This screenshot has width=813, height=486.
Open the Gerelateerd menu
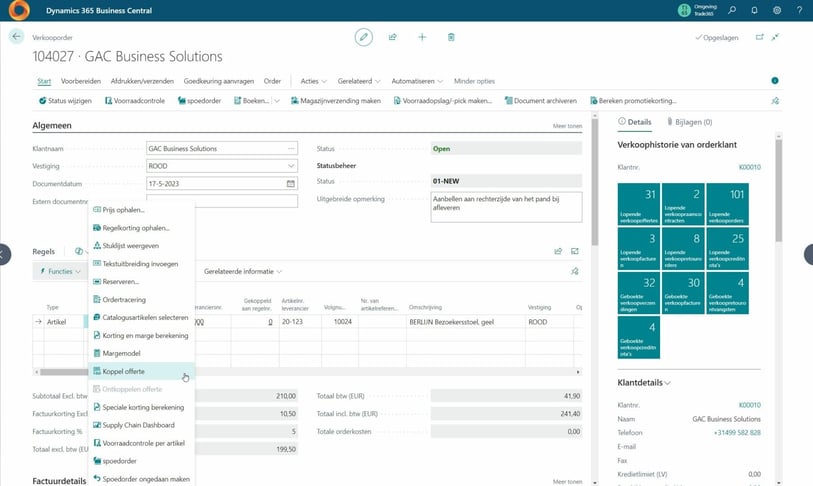(359, 81)
